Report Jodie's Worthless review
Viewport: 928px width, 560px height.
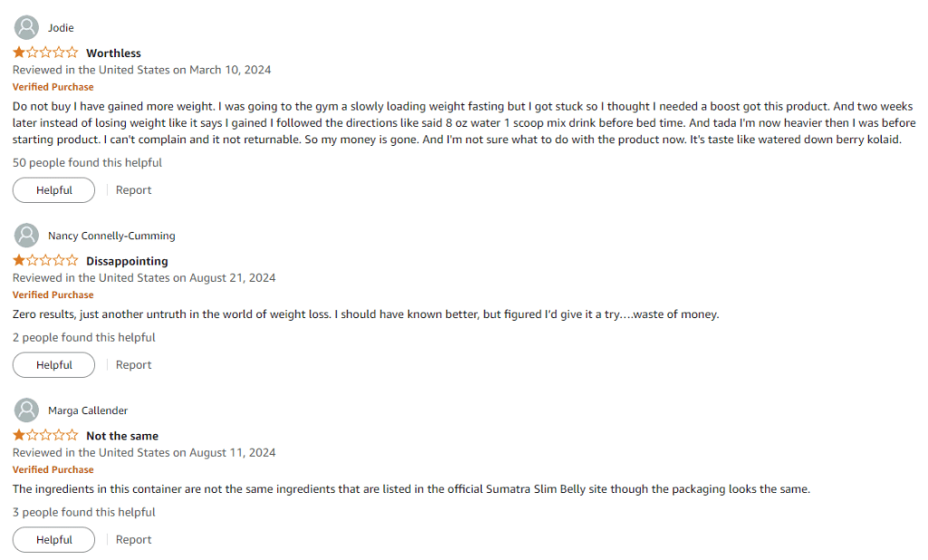point(133,190)
